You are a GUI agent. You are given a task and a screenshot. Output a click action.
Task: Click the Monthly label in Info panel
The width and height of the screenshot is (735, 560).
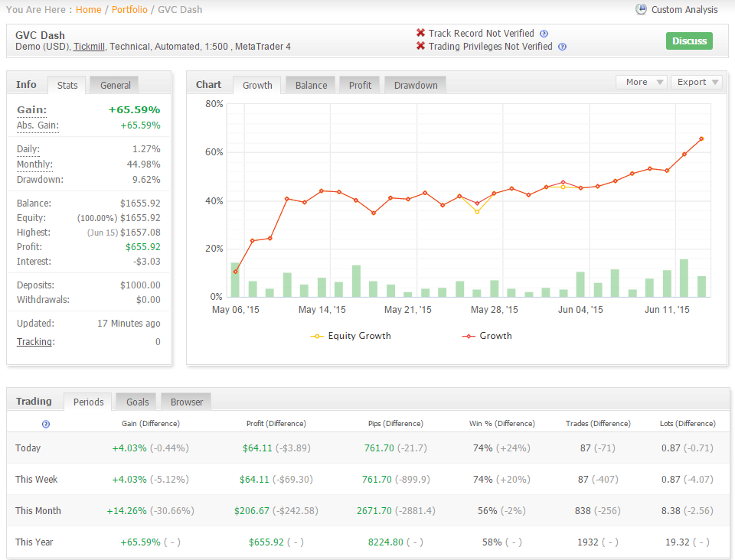coord(34,164)
